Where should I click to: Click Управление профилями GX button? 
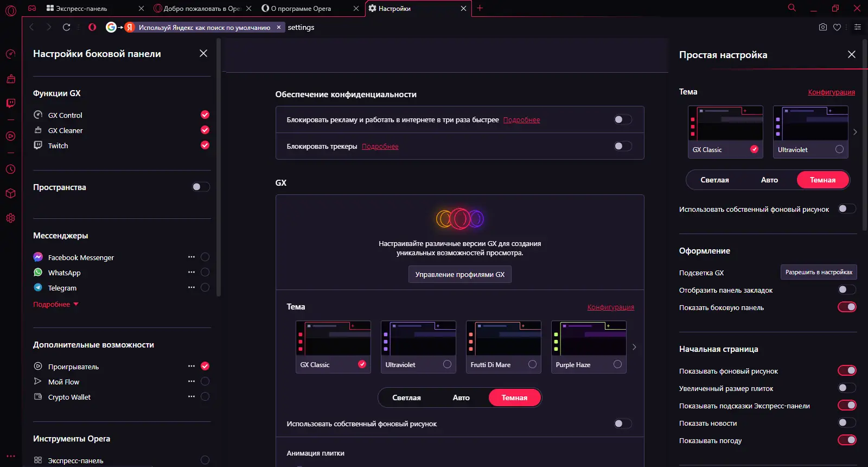[460, 274]
